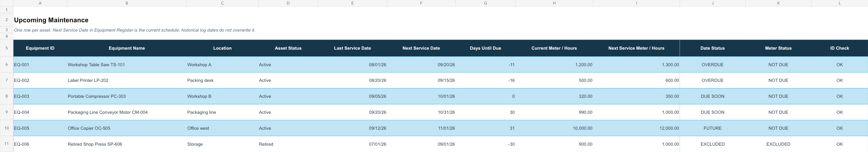Viewport: 868px width, 152px height.
Task: Click Retired Shop Press SP-606 cell
Action: click(x=127, y=144)
